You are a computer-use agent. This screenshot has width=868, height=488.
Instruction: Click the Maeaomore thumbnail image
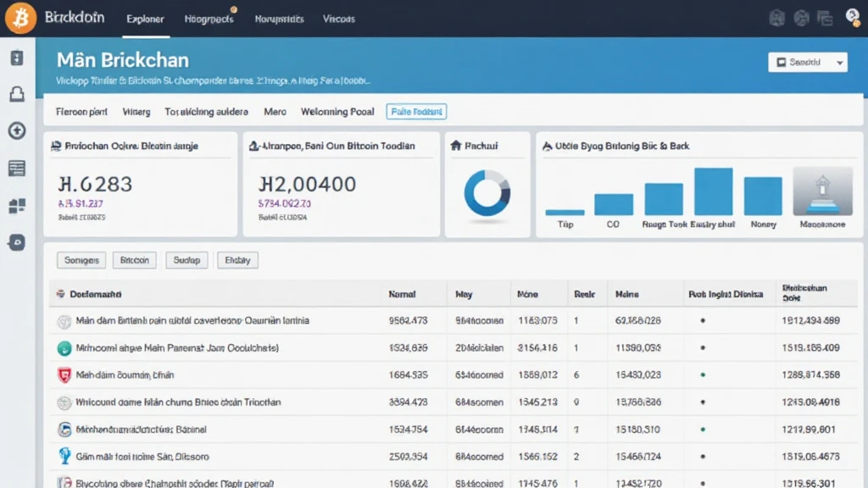coord(822,191)
